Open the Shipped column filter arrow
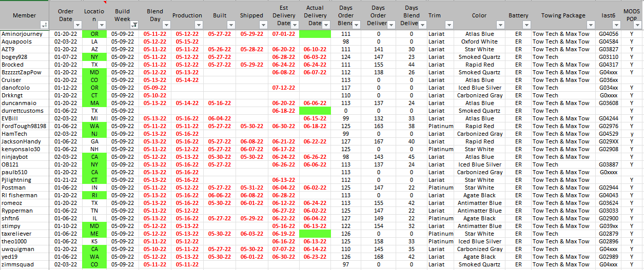 (x=263, y=25)
